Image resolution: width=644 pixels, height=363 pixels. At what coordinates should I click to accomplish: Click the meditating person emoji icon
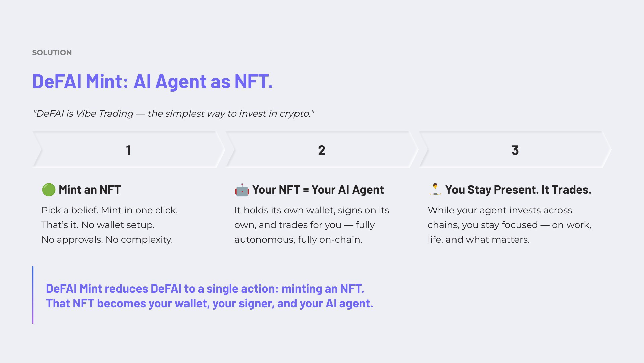tap(435, 189)
